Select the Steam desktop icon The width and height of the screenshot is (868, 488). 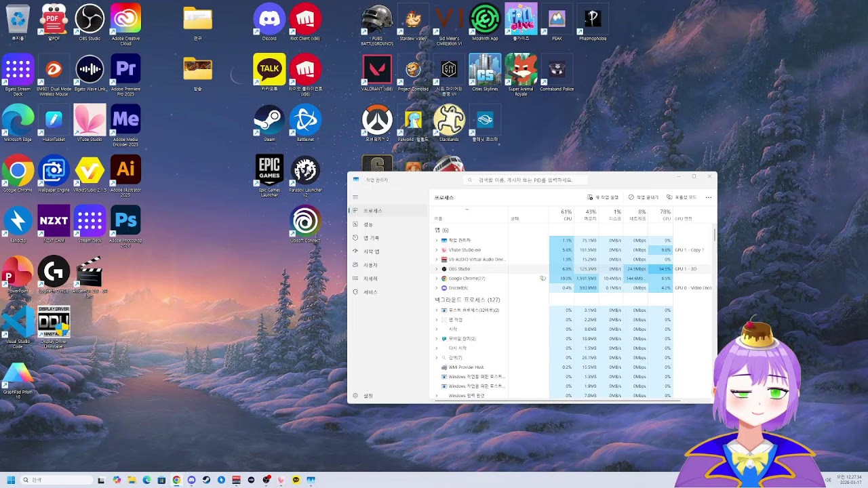[269, 123]
